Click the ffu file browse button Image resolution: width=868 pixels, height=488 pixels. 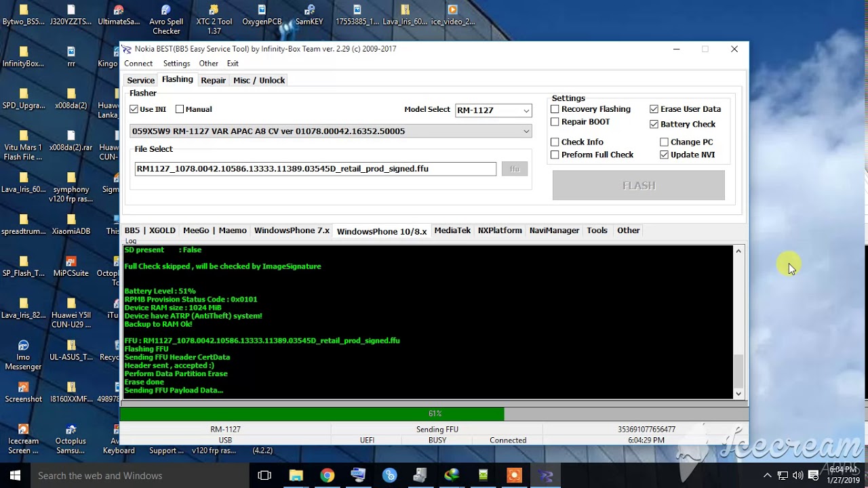point(515,169)
